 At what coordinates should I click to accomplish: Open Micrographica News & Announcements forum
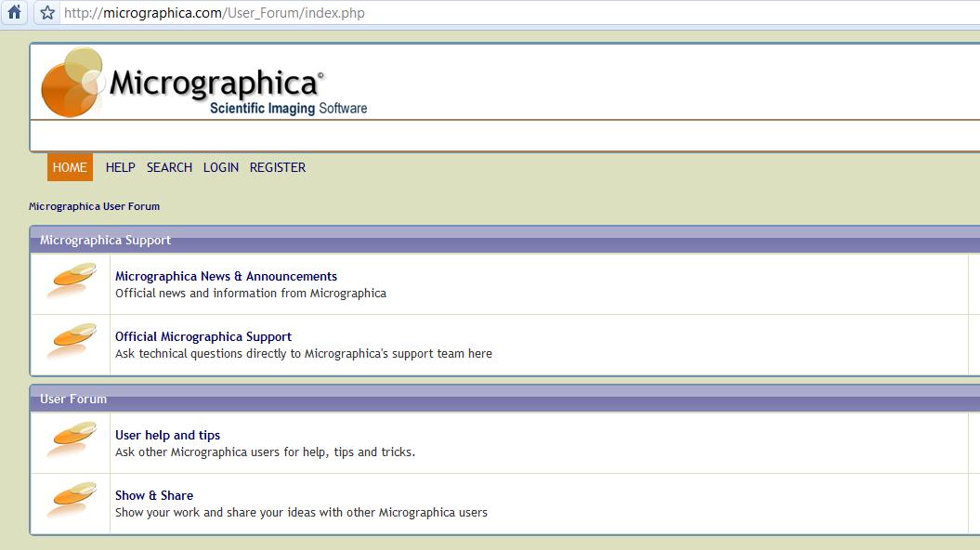[x=227, y=276]
